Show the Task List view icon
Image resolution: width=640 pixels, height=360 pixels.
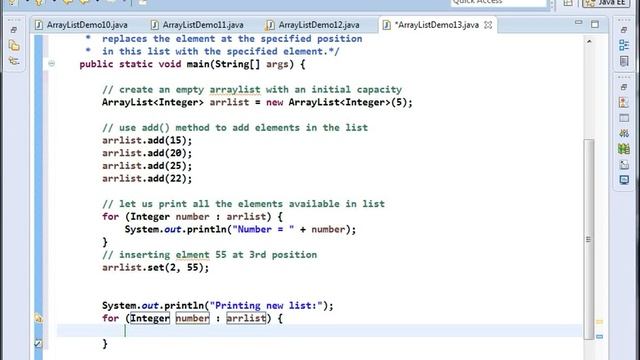point(624,61)
